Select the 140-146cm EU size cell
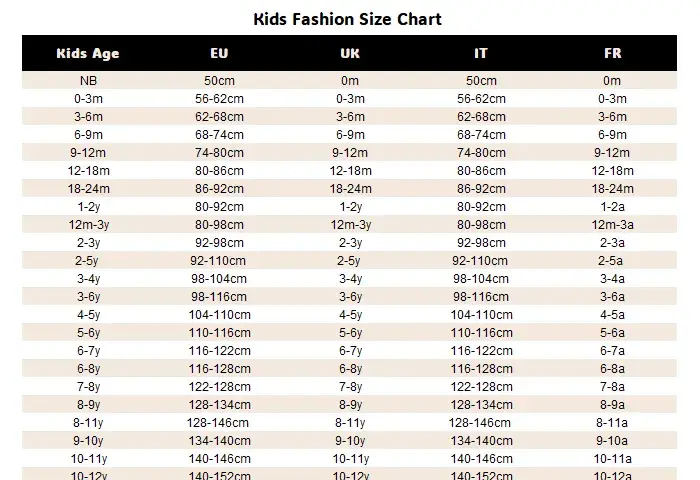The height and width of the screenshot is (480, 700). click(219, 459)
